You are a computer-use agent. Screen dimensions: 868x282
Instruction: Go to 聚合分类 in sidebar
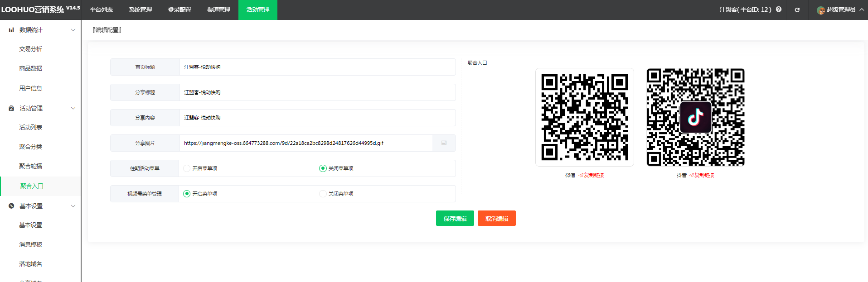pyautogui.click(x=31, y=147)
